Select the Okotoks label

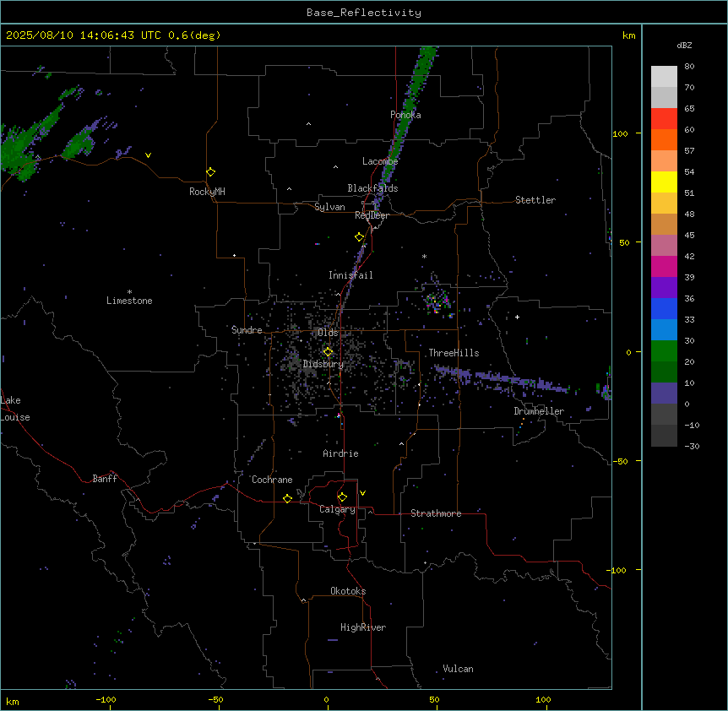(x=348, y=591)
